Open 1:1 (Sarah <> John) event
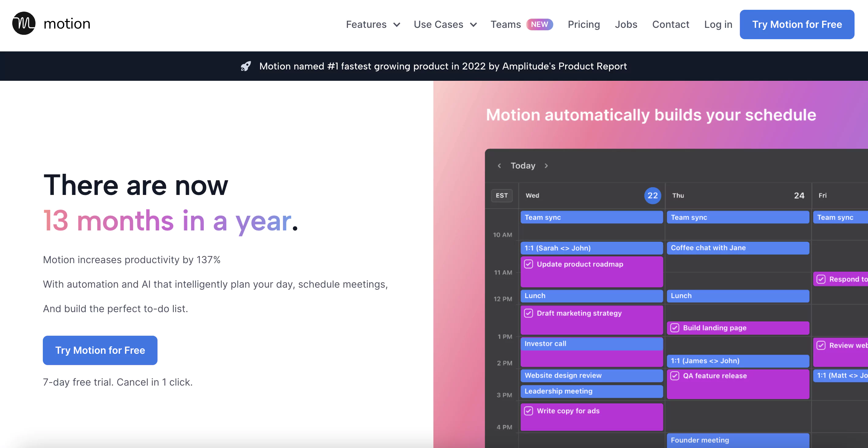 coord(592,248)
